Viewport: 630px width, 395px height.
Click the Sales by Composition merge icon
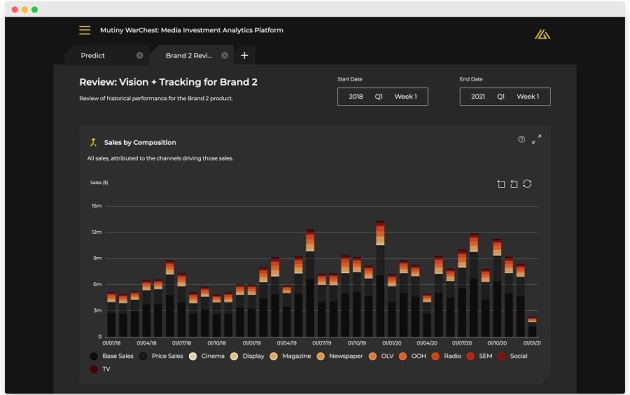point(93,142)
